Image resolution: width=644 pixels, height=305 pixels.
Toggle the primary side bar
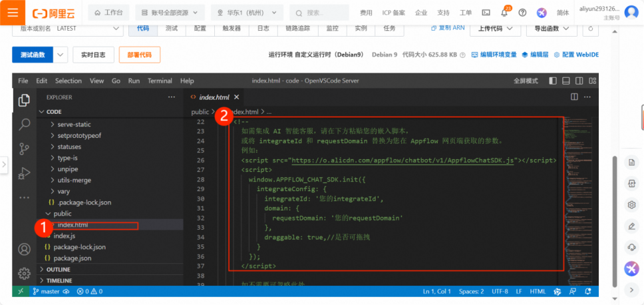[554, 81]
